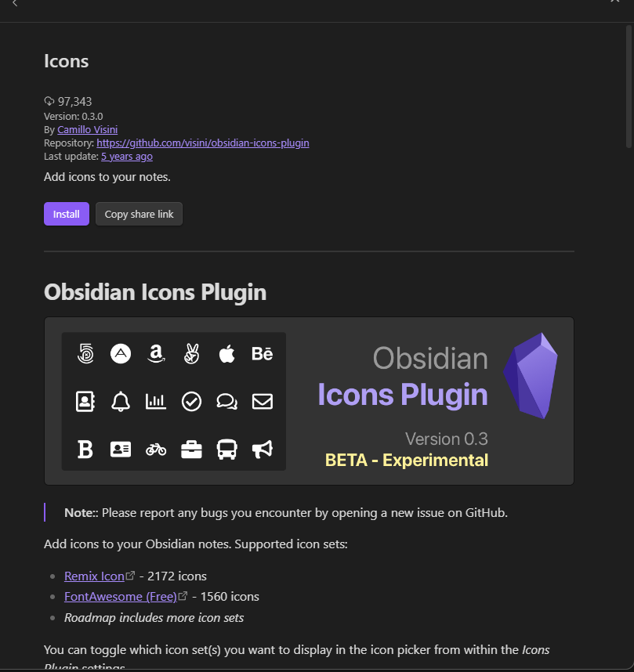The width and height of the screenshot is (634, 672).
Task: Click the Apple logo icon in banner
Action: click(x=227, y=354)
